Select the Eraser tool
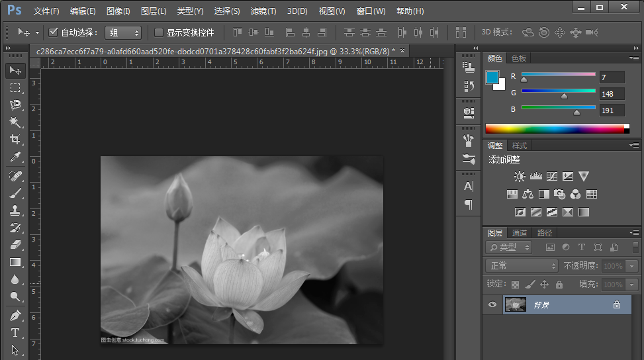Image resolution: width=644 pixels, height=360 pixels. [x=15, y=245]
